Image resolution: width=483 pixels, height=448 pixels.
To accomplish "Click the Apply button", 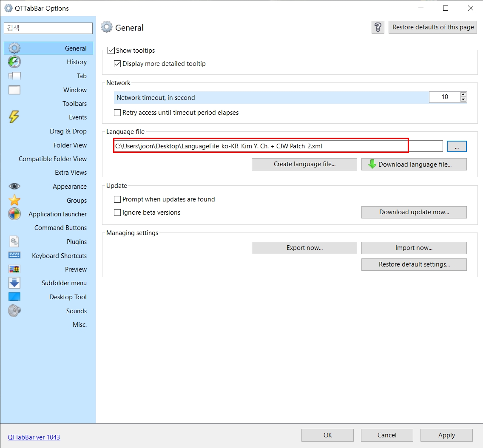I will [x=446, y=435].
